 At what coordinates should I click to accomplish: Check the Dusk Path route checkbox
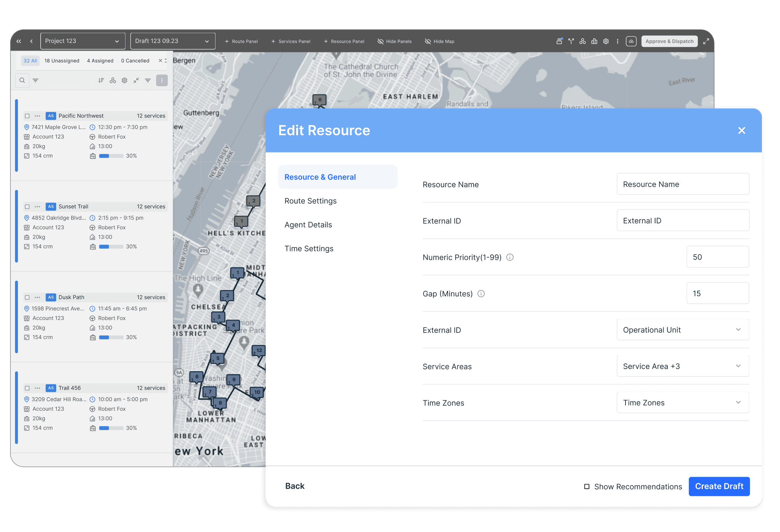[x=27, y=297]
